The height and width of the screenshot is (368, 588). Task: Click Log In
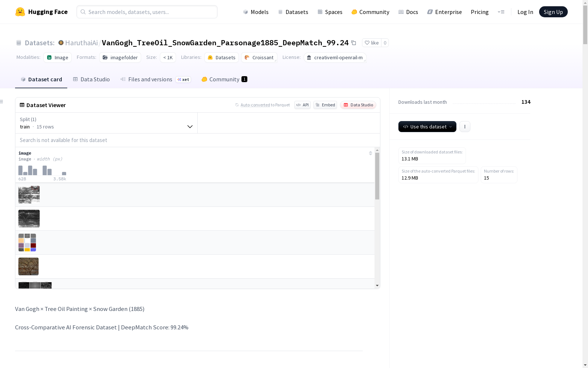pyautogui.click(x=525, y=12)
